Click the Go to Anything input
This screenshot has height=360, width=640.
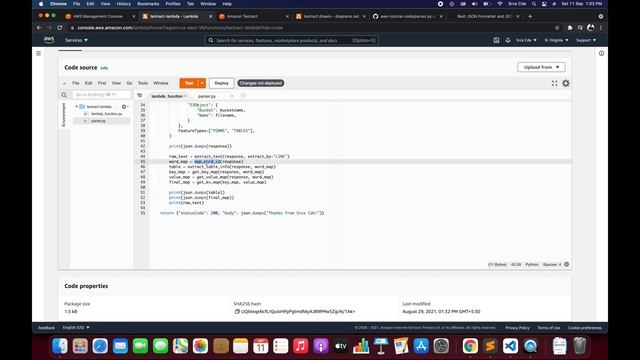pos(101,95)
